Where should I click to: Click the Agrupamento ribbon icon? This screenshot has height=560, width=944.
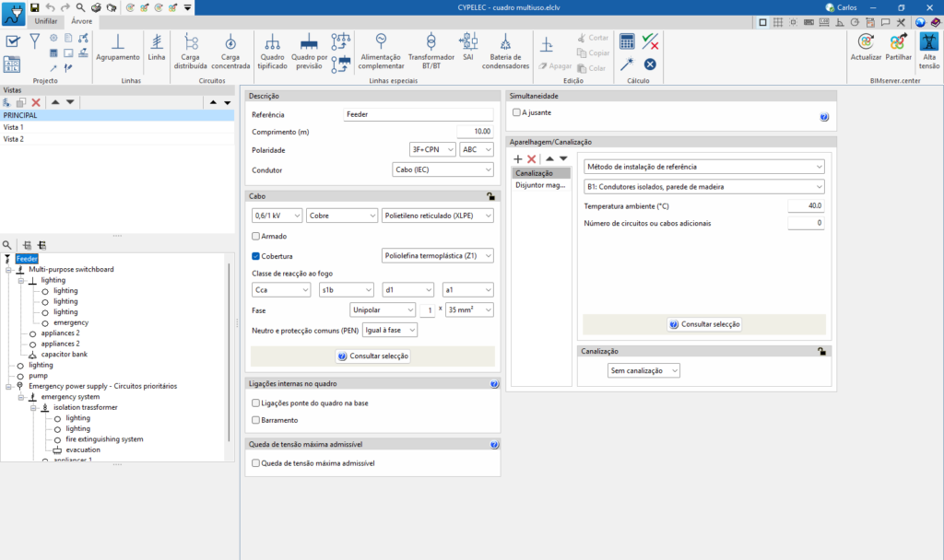(118, 48)
